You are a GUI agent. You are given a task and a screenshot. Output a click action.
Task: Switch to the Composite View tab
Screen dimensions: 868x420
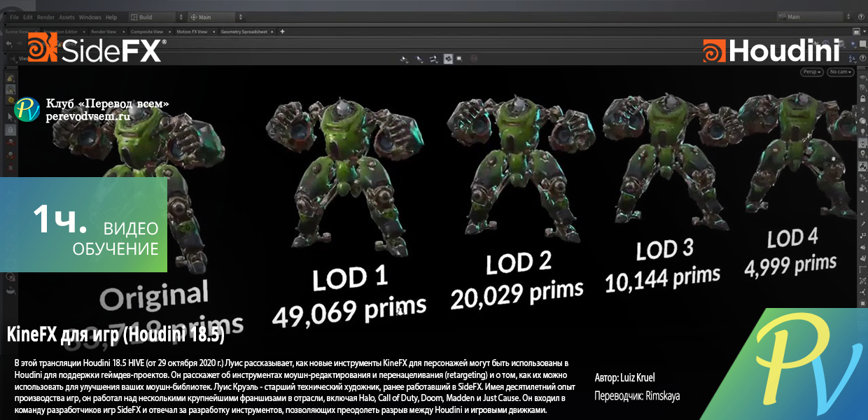point(147,31)
